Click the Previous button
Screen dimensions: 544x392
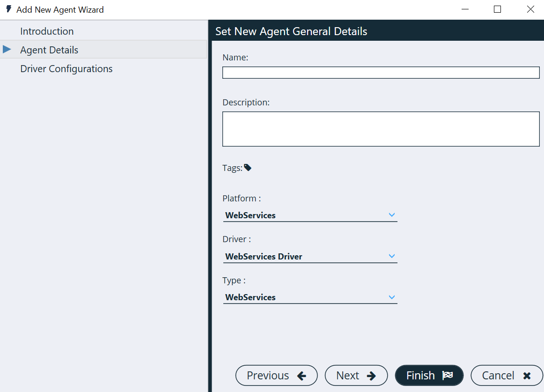click(277, 375)
